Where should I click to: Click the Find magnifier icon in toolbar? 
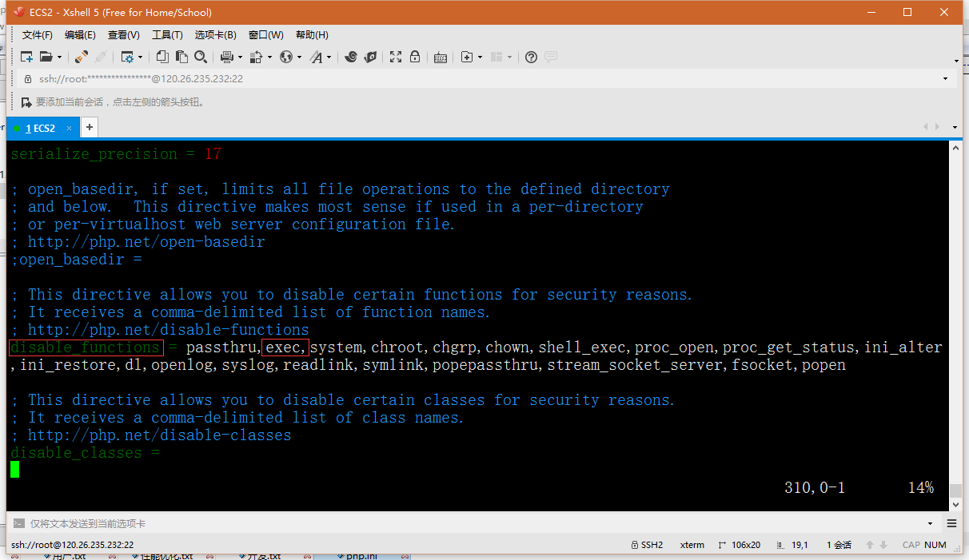tap(201, 57)
